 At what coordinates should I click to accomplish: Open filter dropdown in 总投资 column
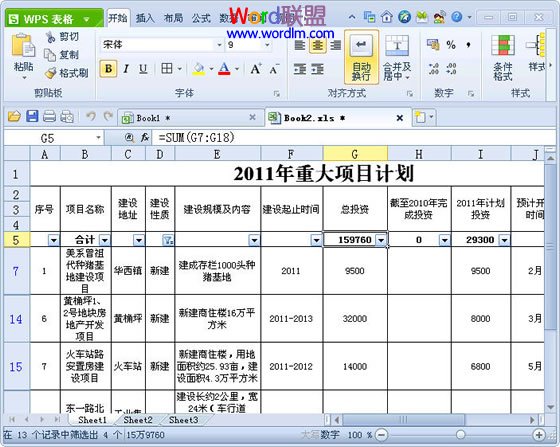pyautogui.click(x=381, y=240)
